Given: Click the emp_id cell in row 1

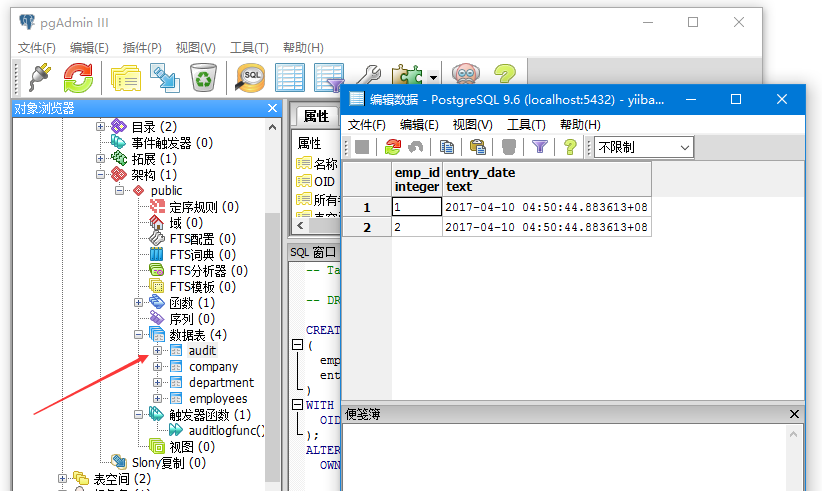Looking at the screenshot, I should click(417, 207).
